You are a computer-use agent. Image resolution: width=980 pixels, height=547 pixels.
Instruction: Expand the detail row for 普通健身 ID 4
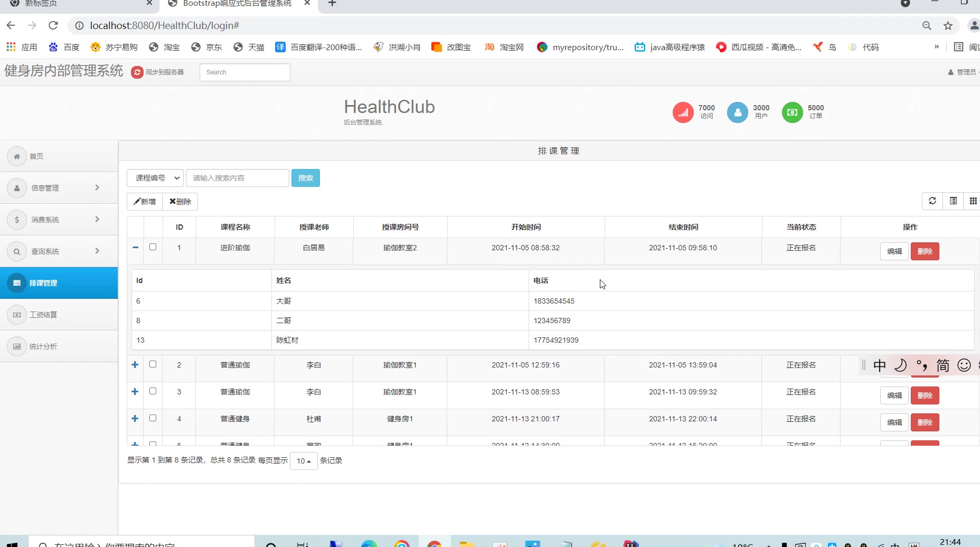(x=135, y=419)
